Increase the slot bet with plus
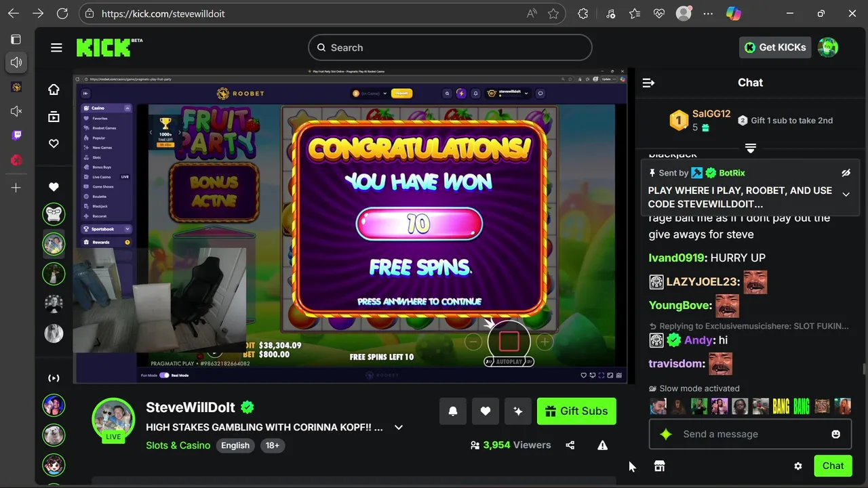868x488 pixels. point(545,342)
